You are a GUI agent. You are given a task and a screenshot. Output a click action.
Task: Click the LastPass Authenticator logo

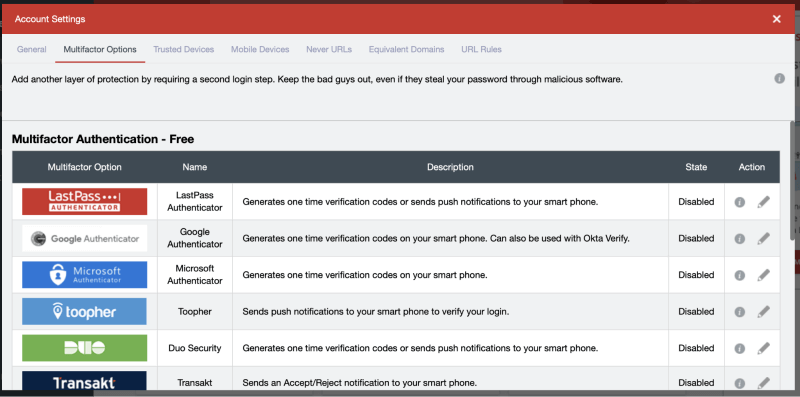(85, 202)
